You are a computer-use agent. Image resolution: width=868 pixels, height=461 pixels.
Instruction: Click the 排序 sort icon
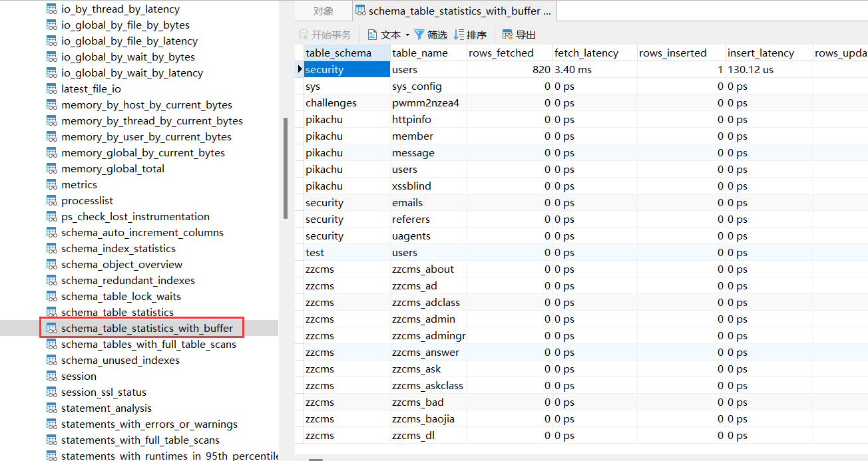(459, 35)
